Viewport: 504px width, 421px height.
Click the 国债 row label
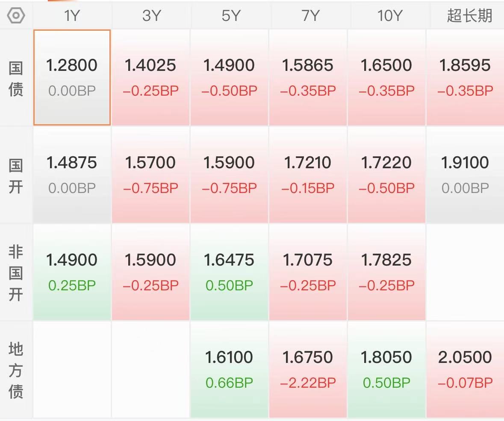click(16, 79)
